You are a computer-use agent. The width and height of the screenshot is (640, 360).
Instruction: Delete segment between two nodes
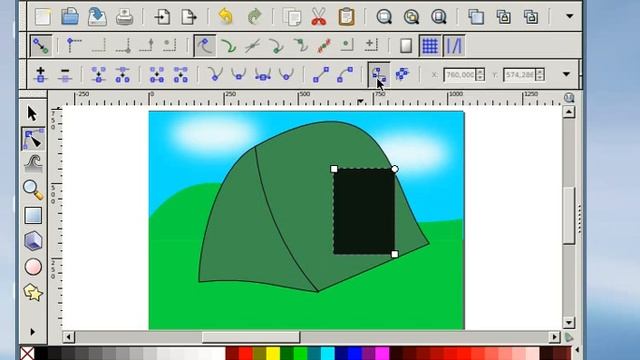180,75
